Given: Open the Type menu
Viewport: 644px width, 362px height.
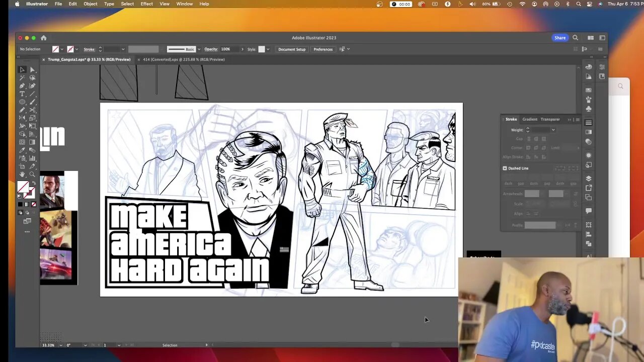Looking at the screenshot, I should pyautogui.click(x=109, y=4).
